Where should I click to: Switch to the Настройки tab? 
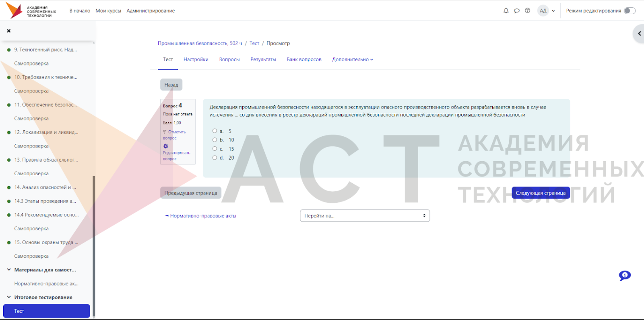pos(196,59)
